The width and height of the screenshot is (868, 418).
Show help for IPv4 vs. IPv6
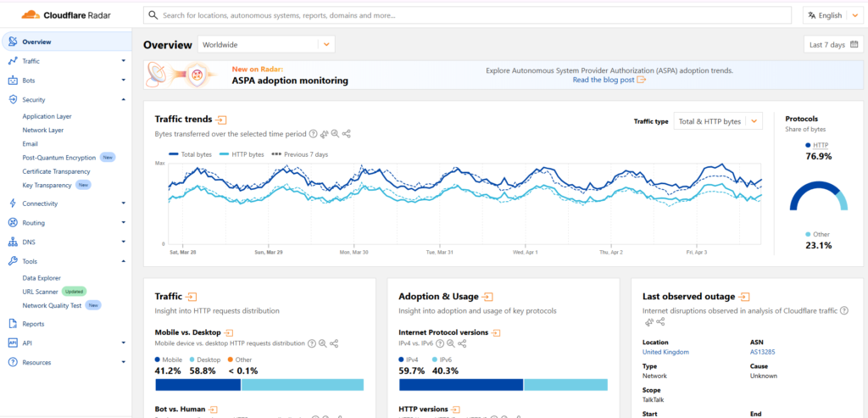[x=440, y=344]
